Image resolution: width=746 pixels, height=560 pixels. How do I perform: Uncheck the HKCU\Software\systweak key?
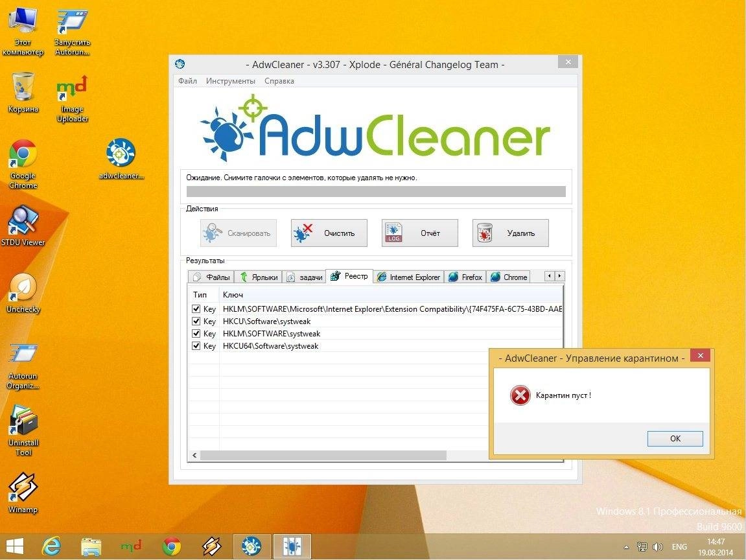(196, 321)
